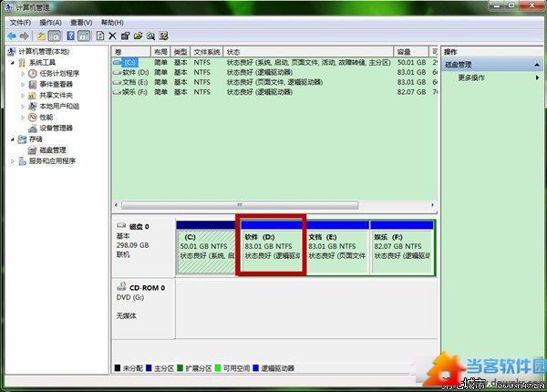Click the horizontal scrollbar thumb of volume list

pos(239,205)
